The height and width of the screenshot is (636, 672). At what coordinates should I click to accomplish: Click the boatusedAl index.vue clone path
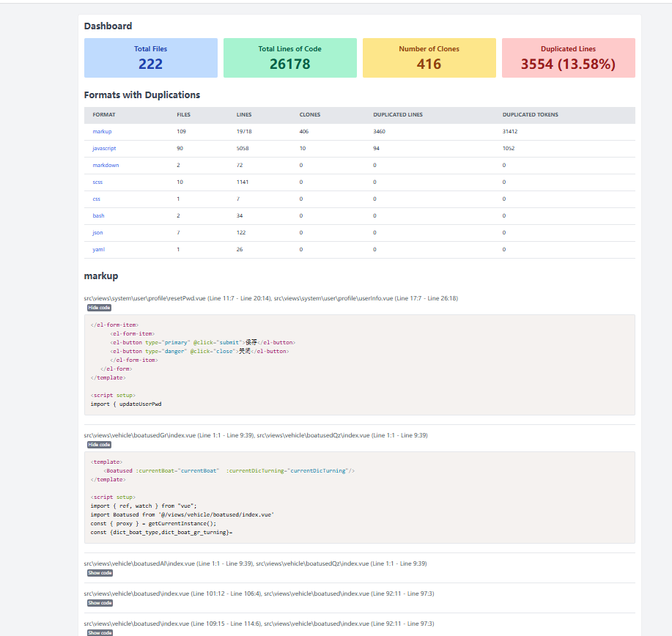click(256, 563)
